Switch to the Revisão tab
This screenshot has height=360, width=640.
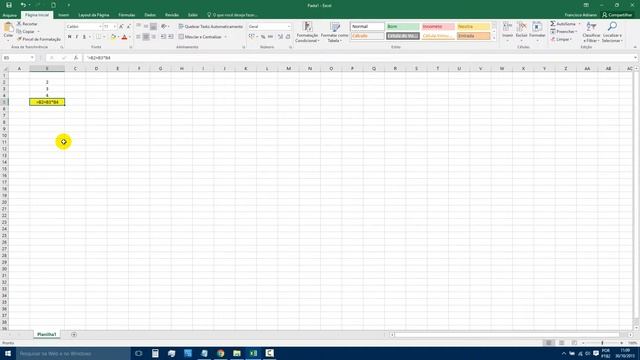172,15
